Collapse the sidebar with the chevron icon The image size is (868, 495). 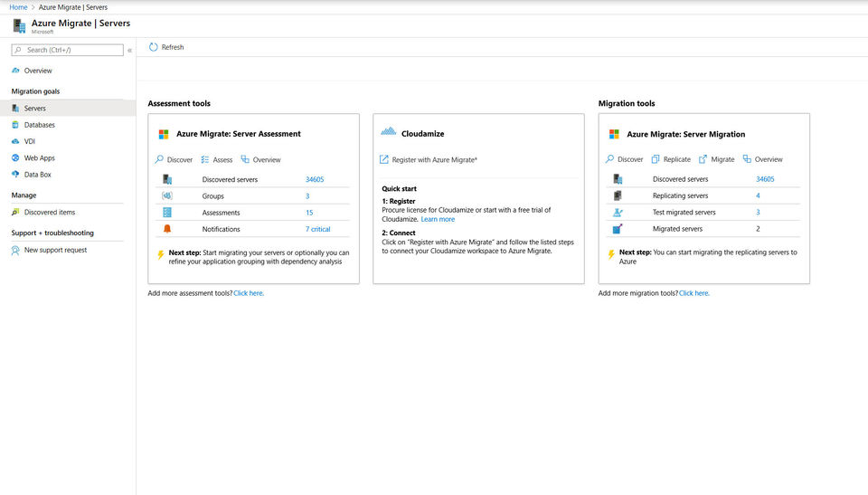point(129,51)
